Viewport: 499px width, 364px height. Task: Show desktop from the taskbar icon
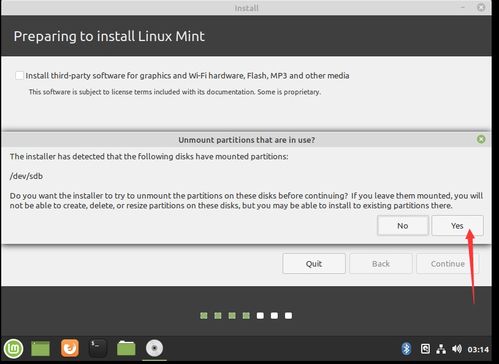[x=40, y=349]
